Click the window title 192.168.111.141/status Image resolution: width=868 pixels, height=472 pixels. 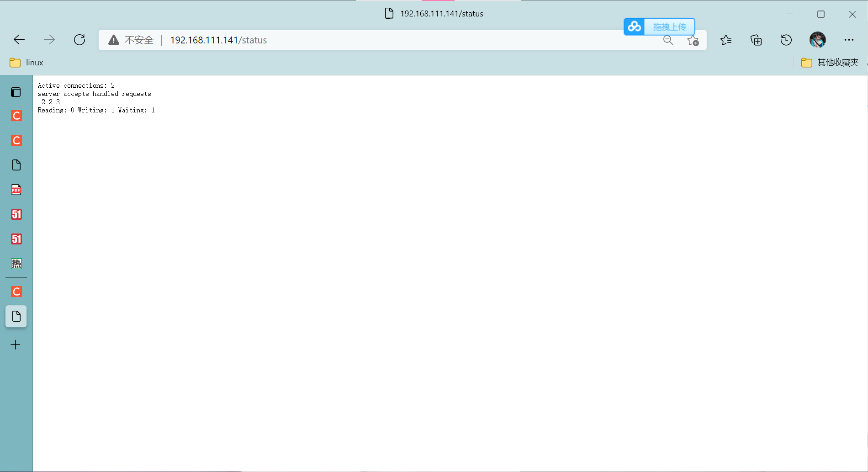point(442,14)
